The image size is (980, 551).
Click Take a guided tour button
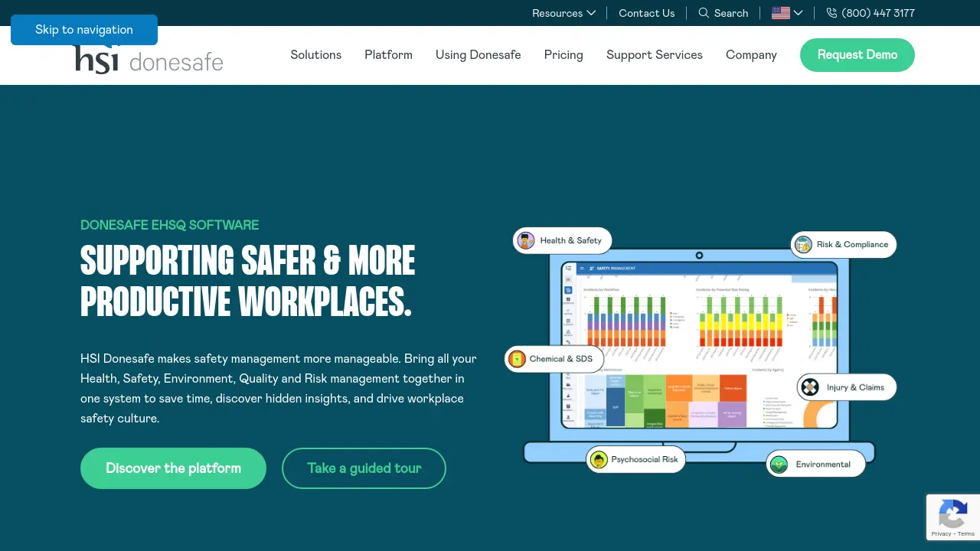[x=364, y=468]
